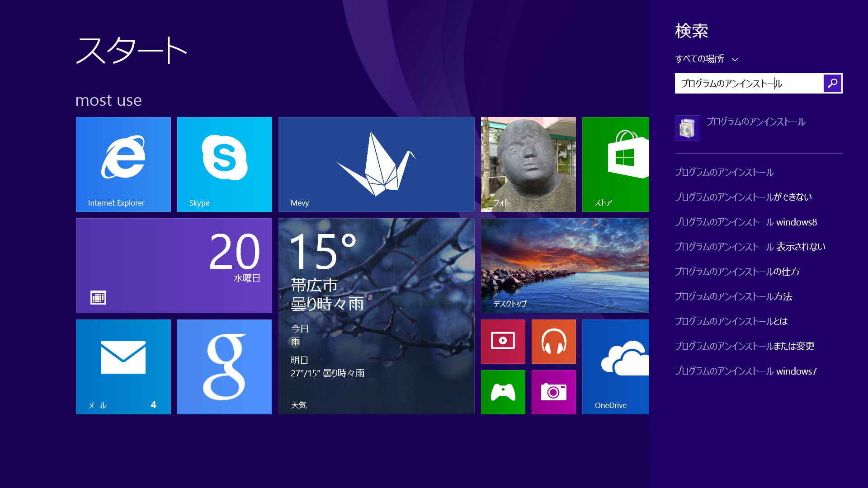Open the Desktop tile with the sunset

tap(565, 265)
